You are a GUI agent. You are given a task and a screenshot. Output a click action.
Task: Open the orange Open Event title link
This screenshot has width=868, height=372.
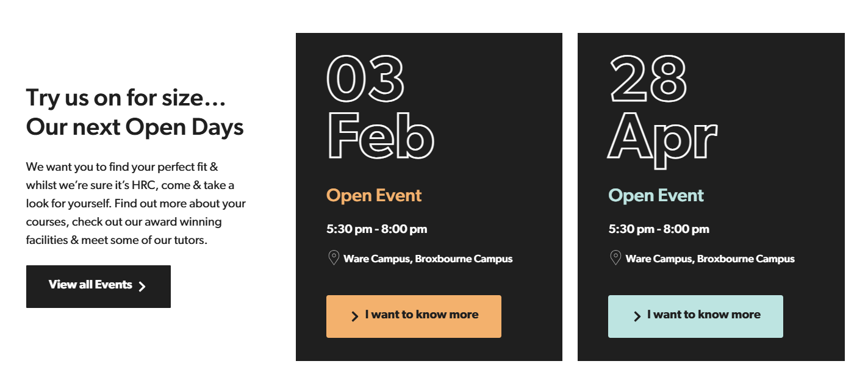tap(374, 196)
